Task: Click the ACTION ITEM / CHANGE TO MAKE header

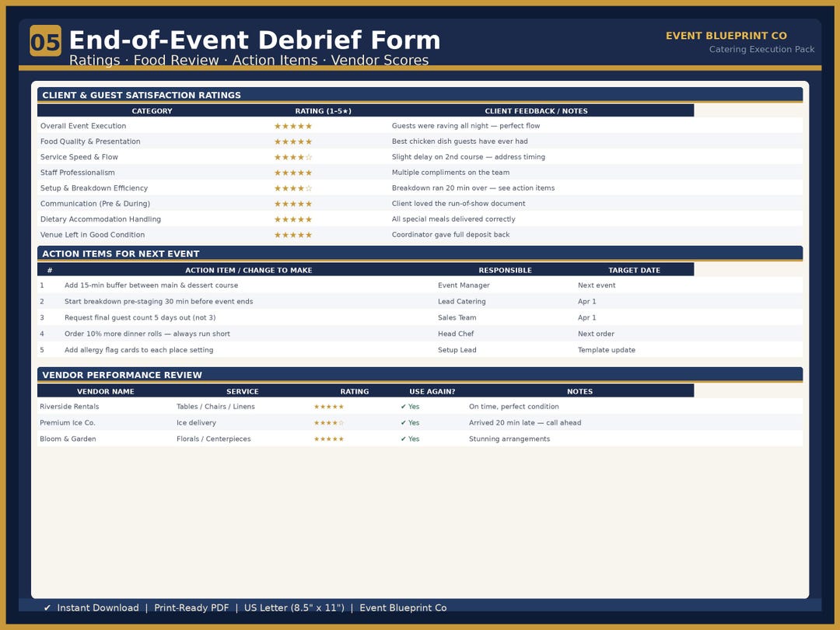Action: [249, 270]
